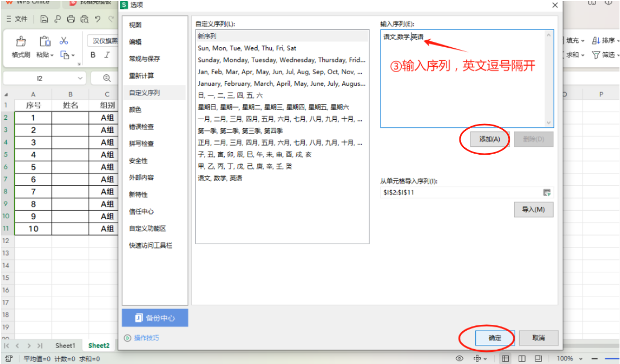
Task: Open the font name dropdown (汉仪旗黑)
Action: coord(104,41)
